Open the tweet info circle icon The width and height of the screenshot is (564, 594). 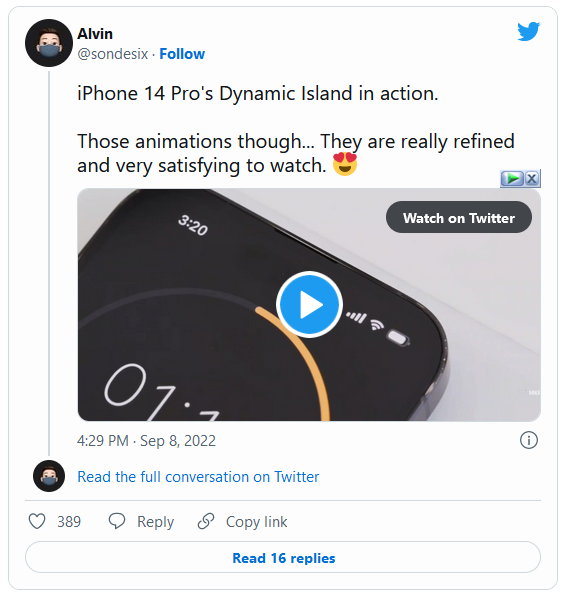528,441
